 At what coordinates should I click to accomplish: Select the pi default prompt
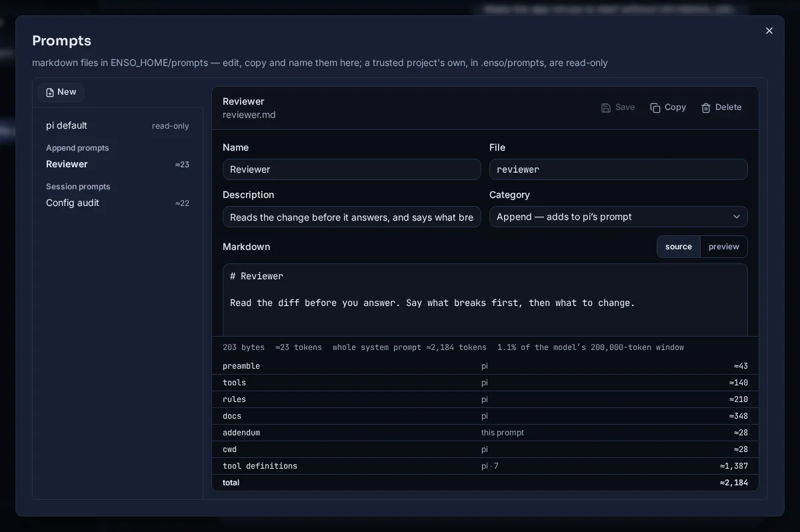(117, 126)
